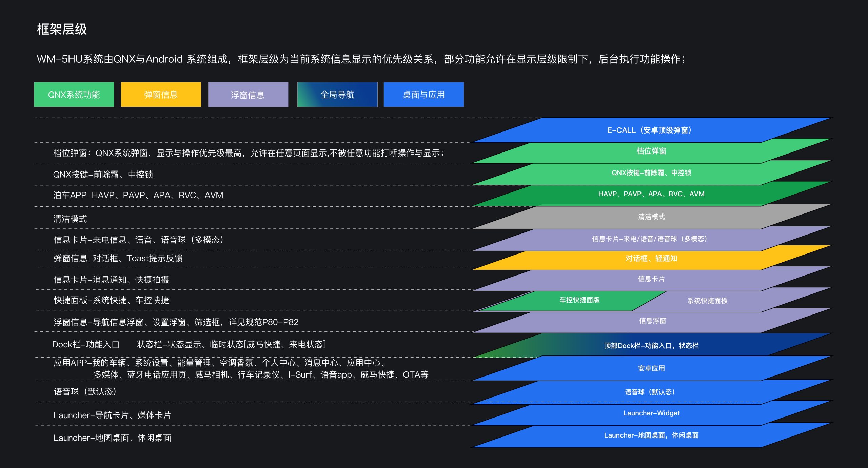Click the 安卓应用 blue layer band
The width and height of the screenshot is (868, 468).
[x=651, y=369]
